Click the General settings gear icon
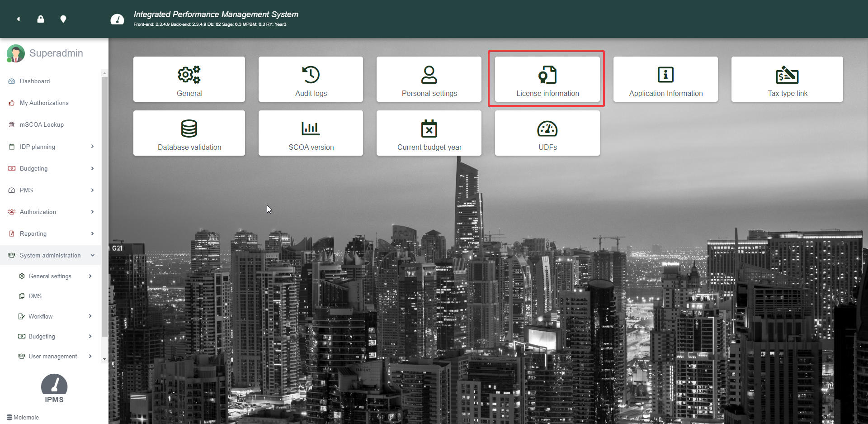The image size is (868, 424). coord(22,276)
